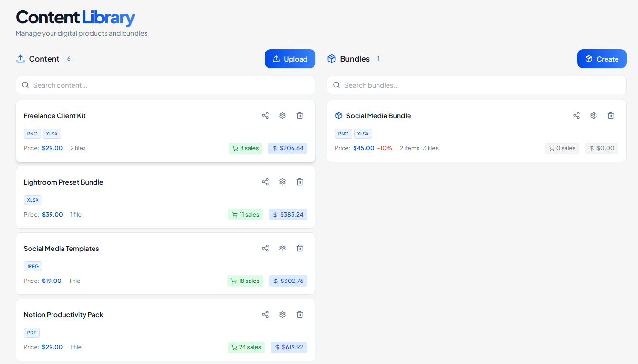Open settings for Freelance Client Kit

click(282, 115)
